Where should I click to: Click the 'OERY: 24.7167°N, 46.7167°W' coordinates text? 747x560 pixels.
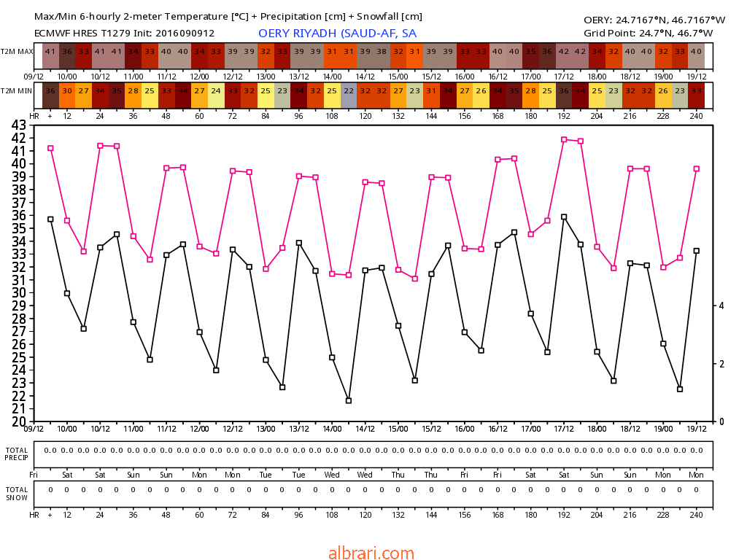click(x=654, y=20)
